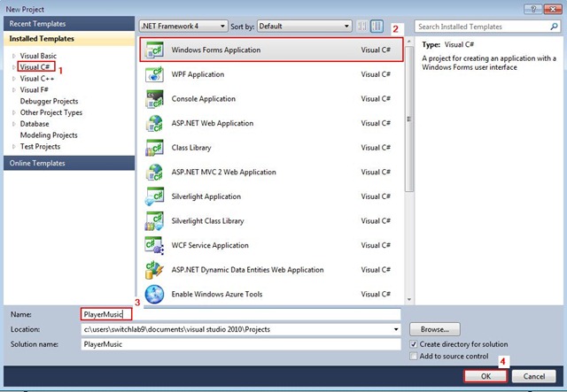
Task: Click the Cancel button
Action: (533, 376)
